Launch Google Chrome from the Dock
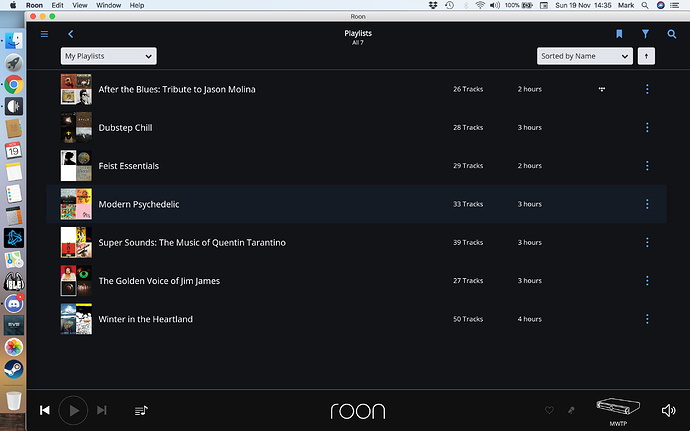The image size is (690, 431). (x=14, y=85)
